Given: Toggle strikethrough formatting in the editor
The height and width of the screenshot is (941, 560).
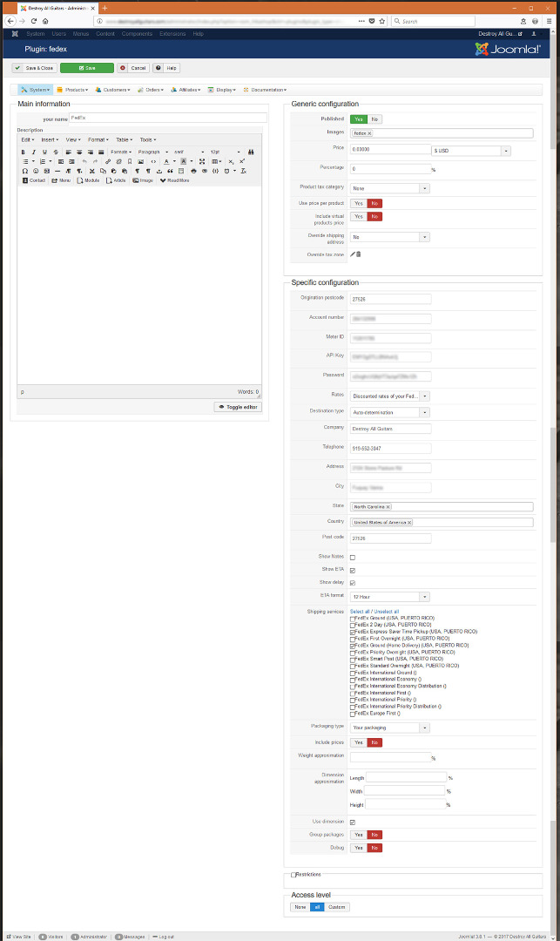Looking at the screenshot, I should tap(56, 152).
